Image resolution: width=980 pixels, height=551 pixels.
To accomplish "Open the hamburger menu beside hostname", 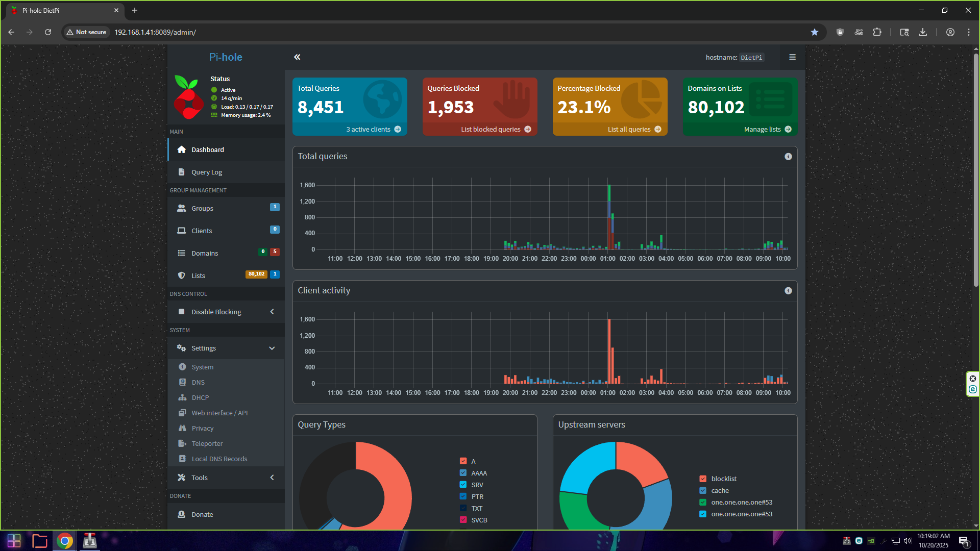I will click(x=792, y=57).
